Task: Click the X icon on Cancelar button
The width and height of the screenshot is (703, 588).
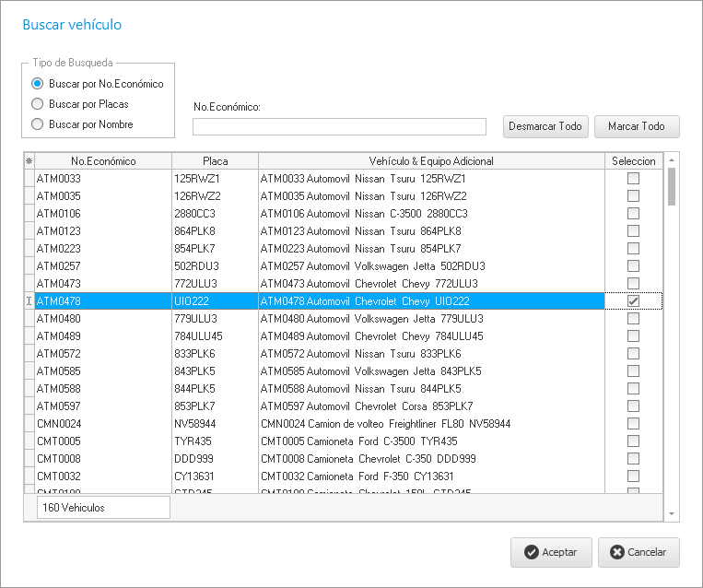Action: pyautogui.click(x=616, y=553)
